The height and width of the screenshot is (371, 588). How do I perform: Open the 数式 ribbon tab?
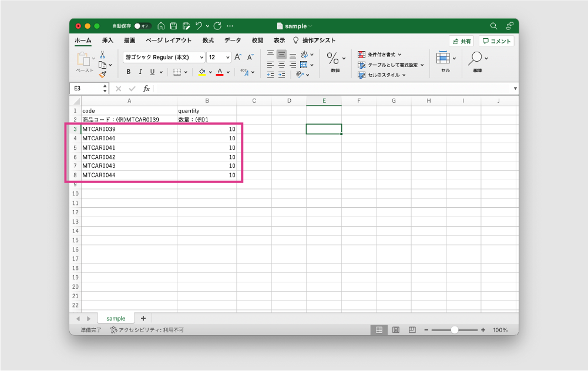point(208,41)
